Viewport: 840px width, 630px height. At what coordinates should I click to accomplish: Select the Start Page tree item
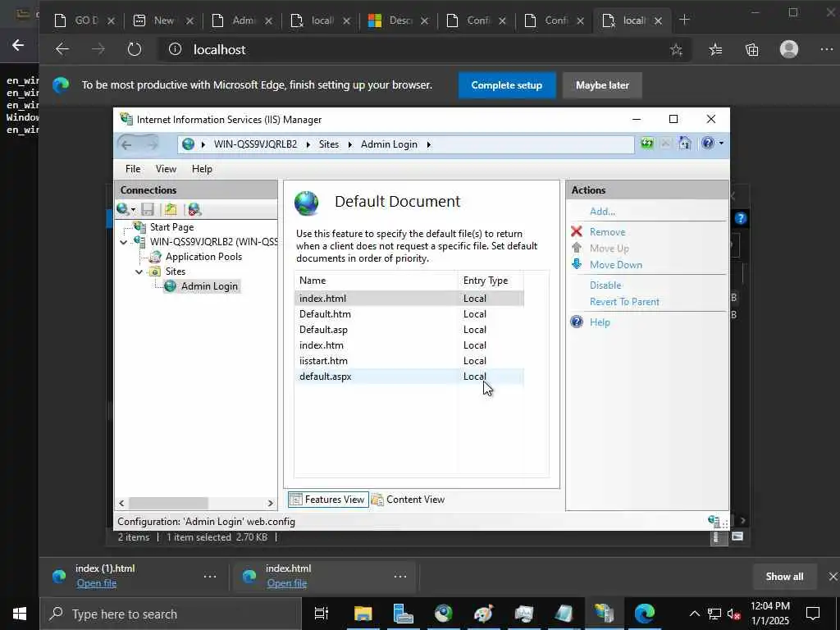point(171,227)
